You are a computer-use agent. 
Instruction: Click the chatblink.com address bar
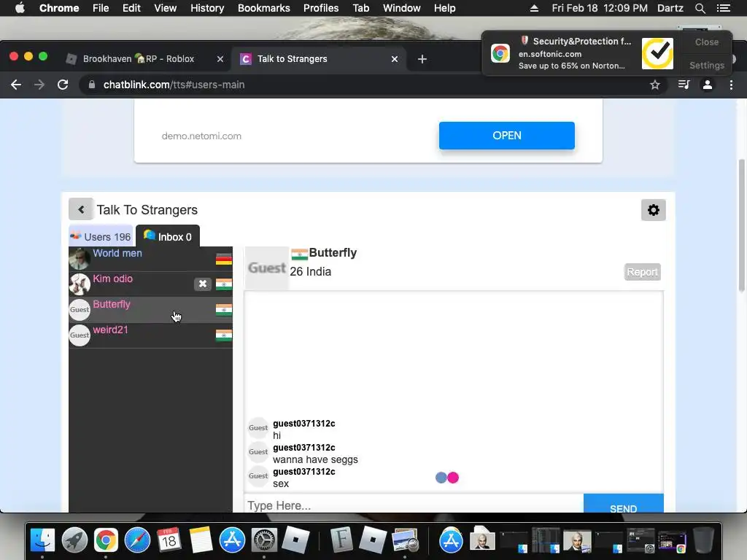[x=367, y=85]
